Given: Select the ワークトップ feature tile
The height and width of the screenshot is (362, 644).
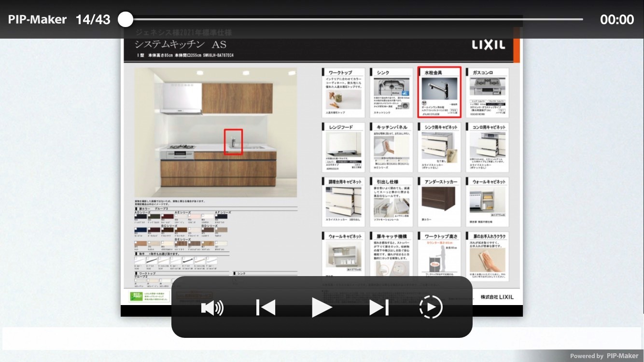Looking at the screenshot, I should [x=344, y=92].
